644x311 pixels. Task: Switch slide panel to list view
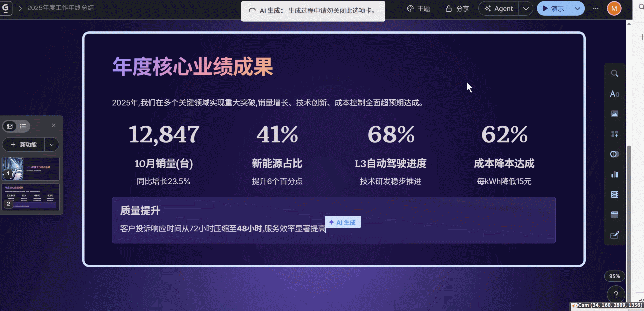coord(23,126)
